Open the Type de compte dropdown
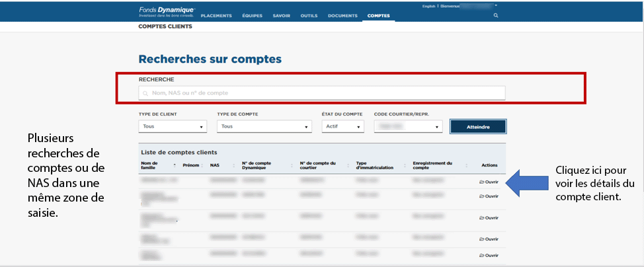644x267 pixels. (x=264, y=126)
